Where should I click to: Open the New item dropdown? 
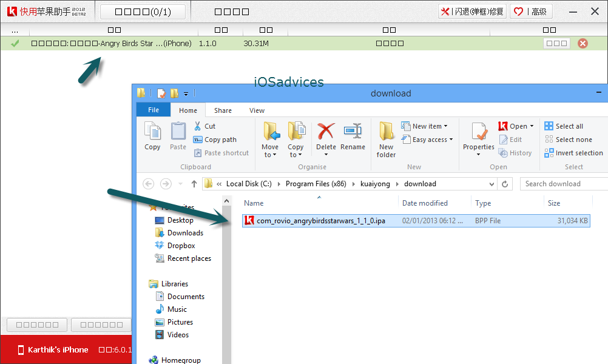pos(430,126)
